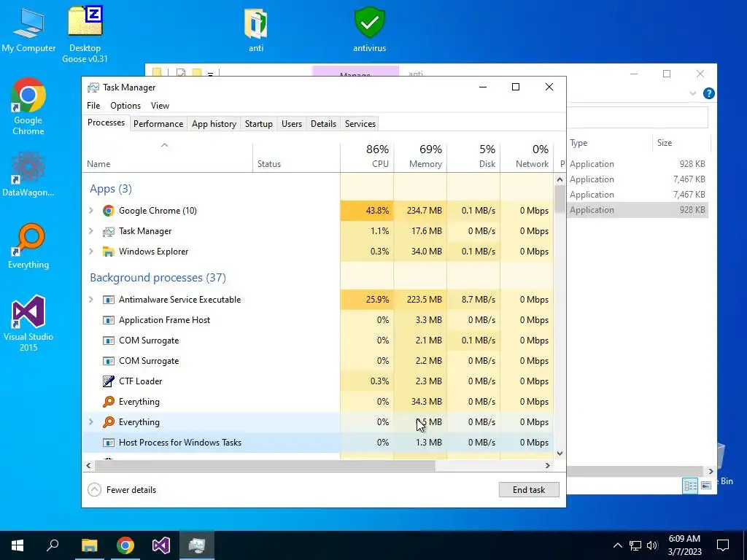Screen dimensions: 747x560
Task: Select CTF Loader process icon
Action: click(109, 381)
